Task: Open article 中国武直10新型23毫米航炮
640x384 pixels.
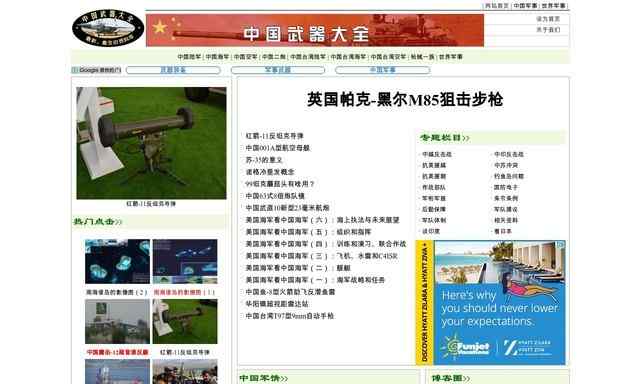Action: click(287, 208)
